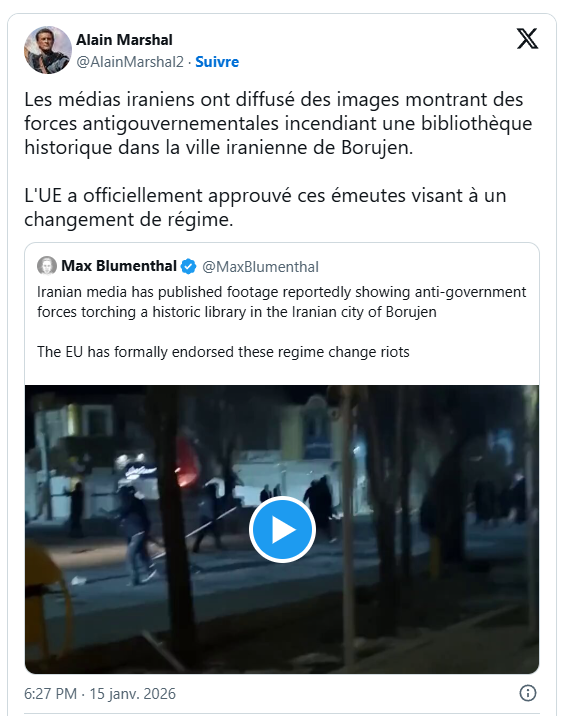Viewport: 568px width, 716px height.
Task: Open the 6:27 PM timestamp link
Action: [50, 693]
